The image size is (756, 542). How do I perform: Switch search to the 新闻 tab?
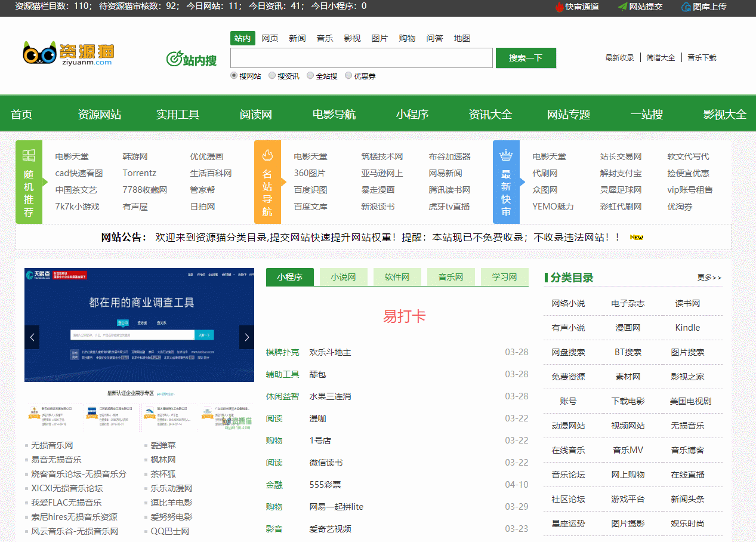[298, 38]
